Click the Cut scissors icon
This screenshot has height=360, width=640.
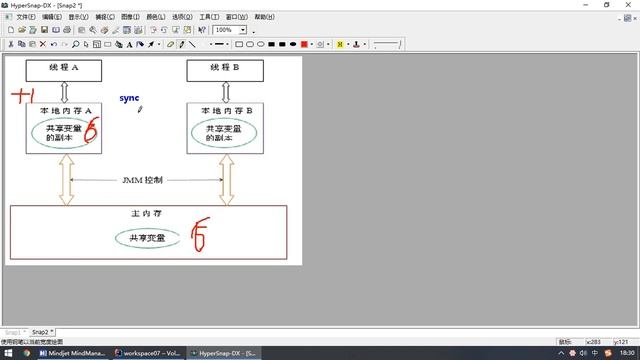[x=11, y=44]
